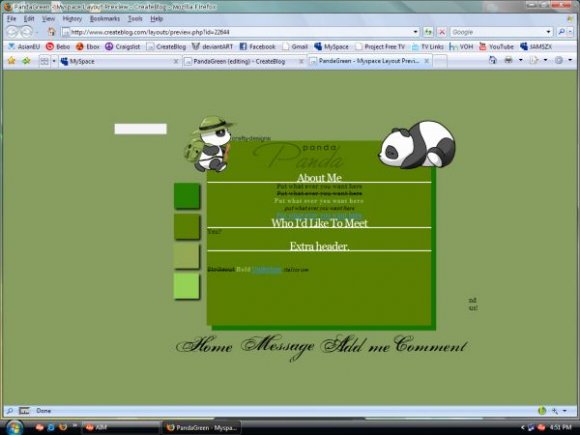Click the printer icon in the toolbar
This screenshot has height=435, width=580.
(x=509, y=60)
